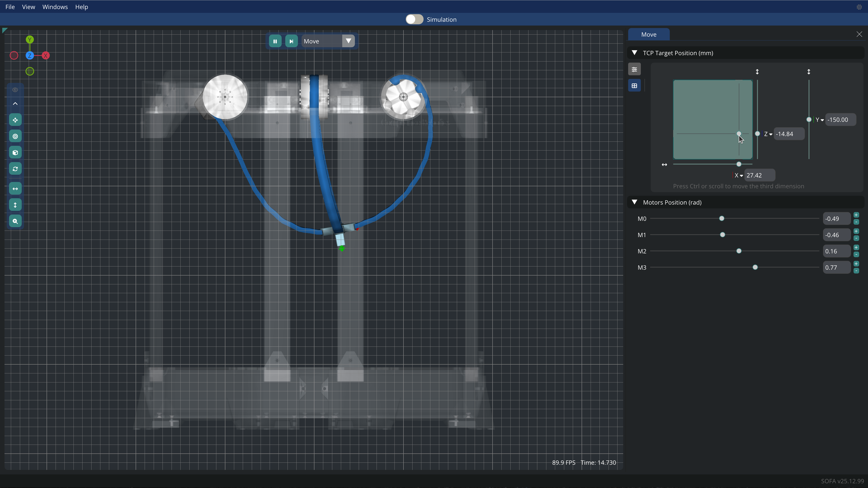Click the 3D cube view icon
The width and height of the screenshot is (868, 488).
click(15, 152)
